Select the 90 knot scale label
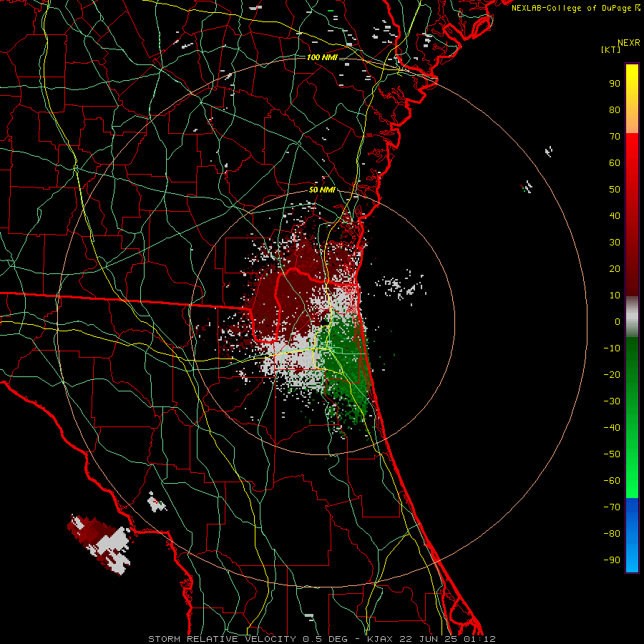The height and width of the screenshot is (644, 644). point(615,84)
